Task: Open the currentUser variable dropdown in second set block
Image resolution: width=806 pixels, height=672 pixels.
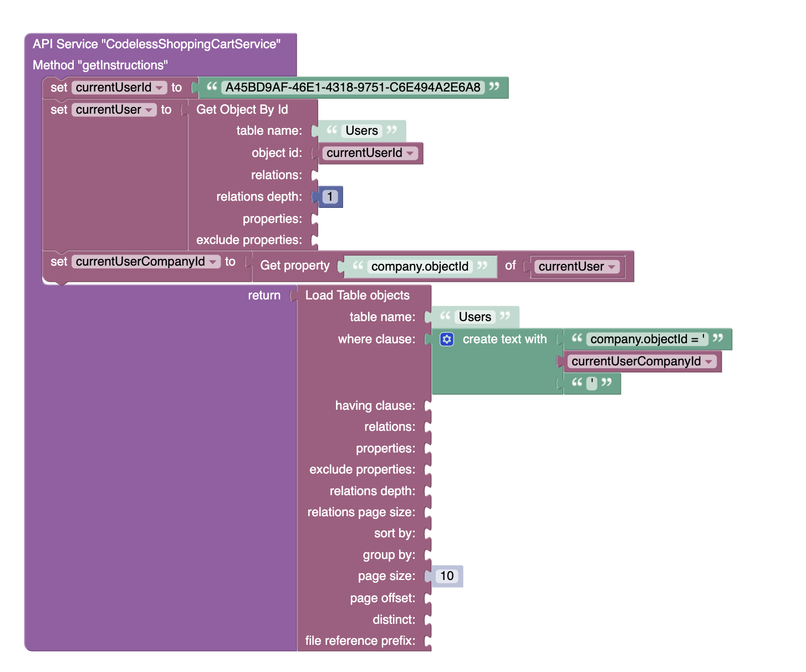Action: [149, 109]
